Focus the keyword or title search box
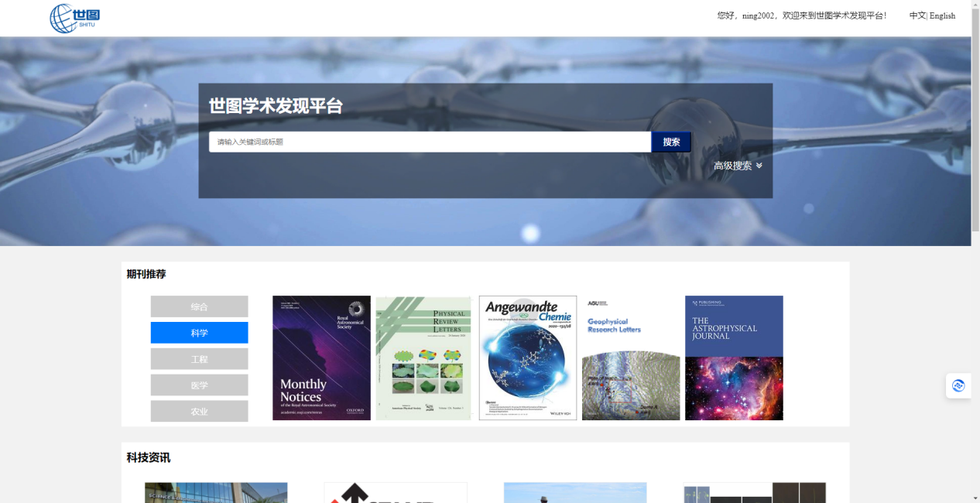The width and height of the screenshot is (980, 503). pos(430,142)
